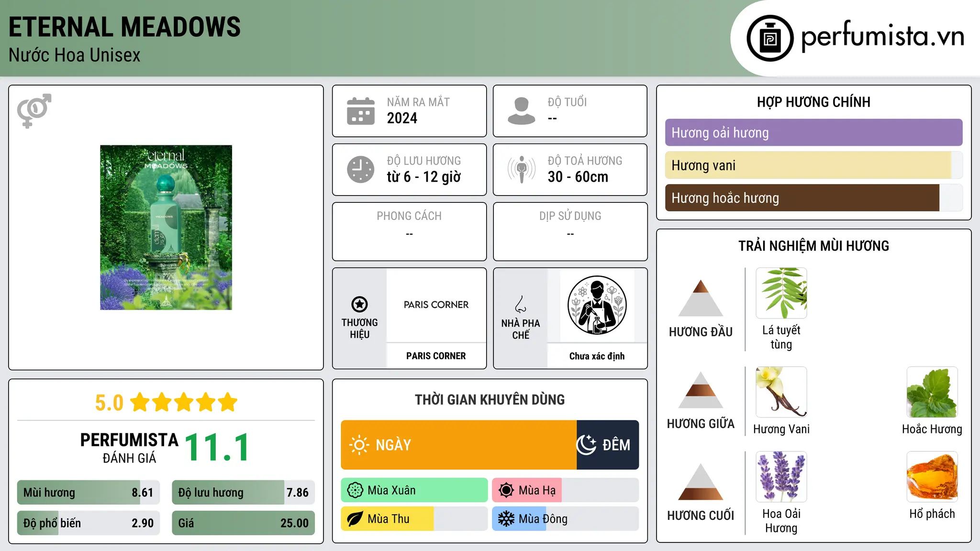The image size is (980, 551).
Task: Click the five-star rating icons
Action: pyautogui.click(x=184, y=402)
